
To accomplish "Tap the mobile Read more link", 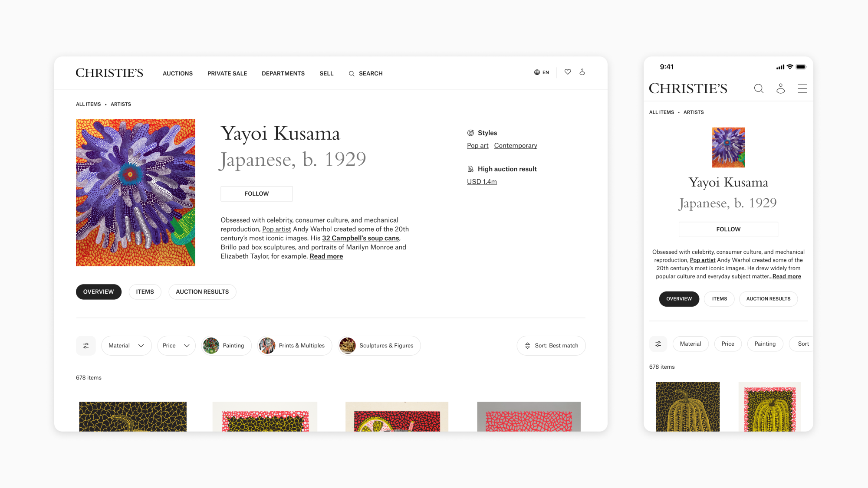I will pos(787,276).
